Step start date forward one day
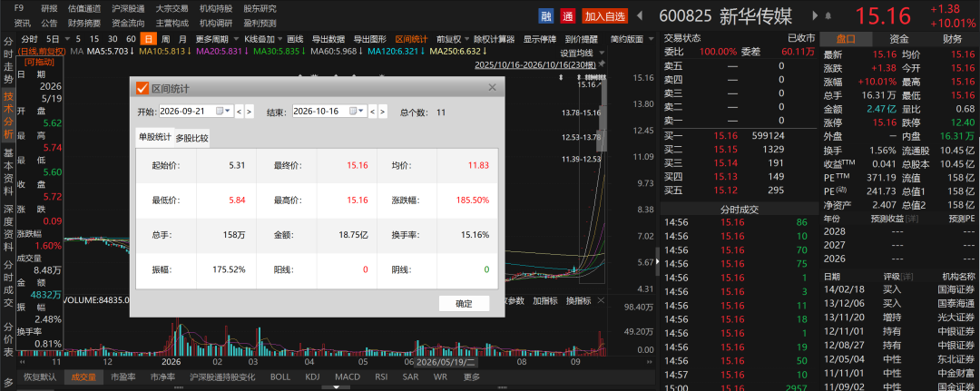980x391 pixels. tap(250, 112)
